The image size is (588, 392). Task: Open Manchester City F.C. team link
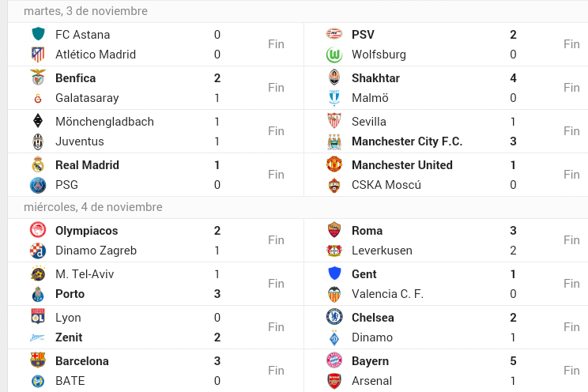pos(407,141)
